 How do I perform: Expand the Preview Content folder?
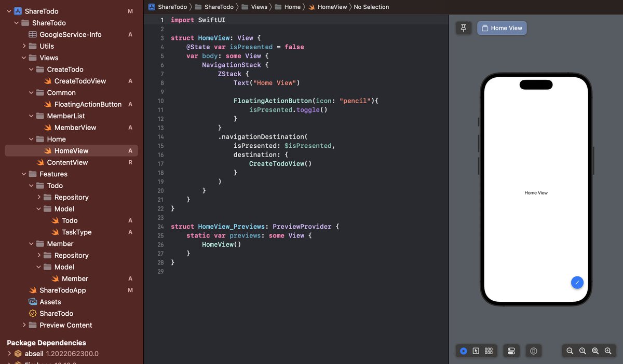point(24,325)
